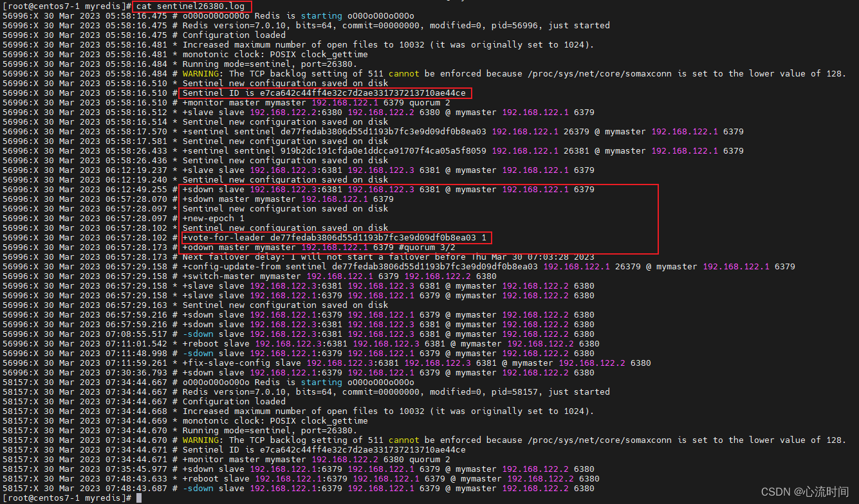Click '+sdown slave 192.168.122.3:6381' at 06:12:49.255
Viewport: 859px width, 504px height.
click(x=388, y=190)
